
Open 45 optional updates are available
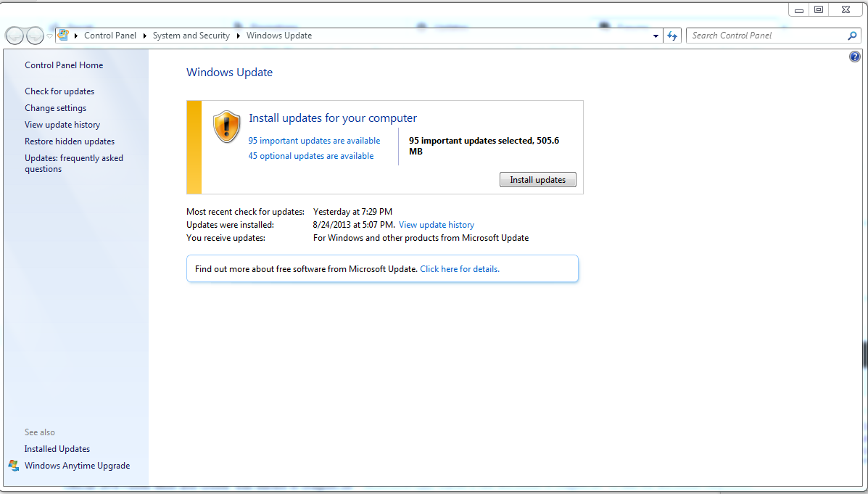click(x=310, y=156)
